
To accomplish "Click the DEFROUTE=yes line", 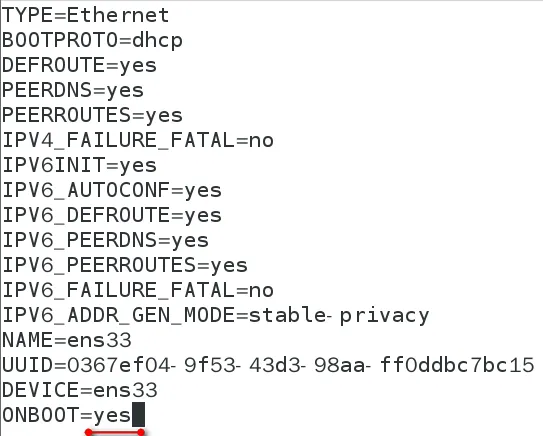I will coord(79,66).
